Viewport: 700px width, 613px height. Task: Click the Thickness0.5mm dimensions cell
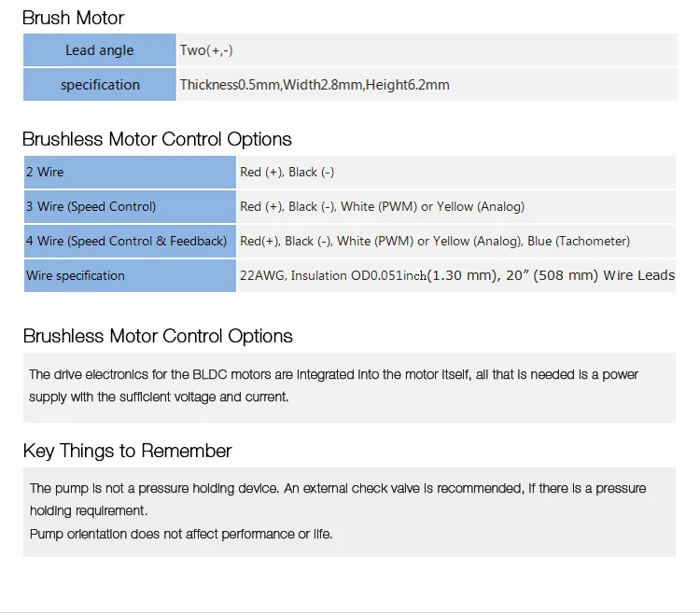[x=427, y=85]
